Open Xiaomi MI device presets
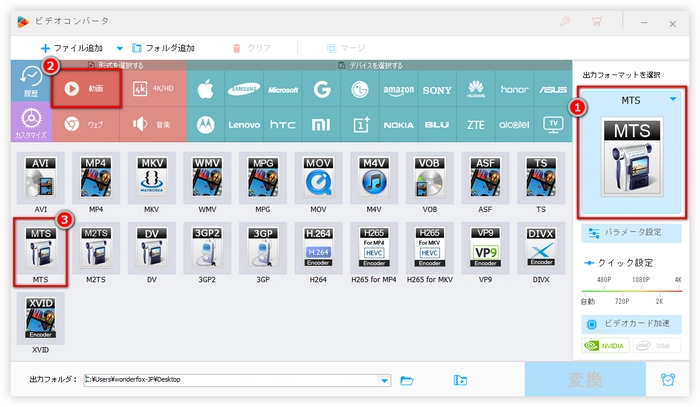Image resolution: width=700 pixels, height=407 pixels. pyautogui.click(x=321, y=125)
